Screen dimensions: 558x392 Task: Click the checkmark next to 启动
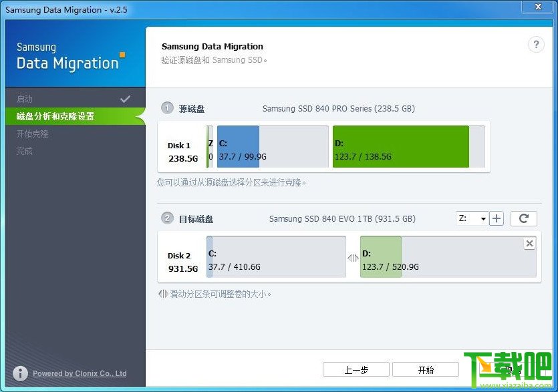pyautogui.click(x=125, y=99)
